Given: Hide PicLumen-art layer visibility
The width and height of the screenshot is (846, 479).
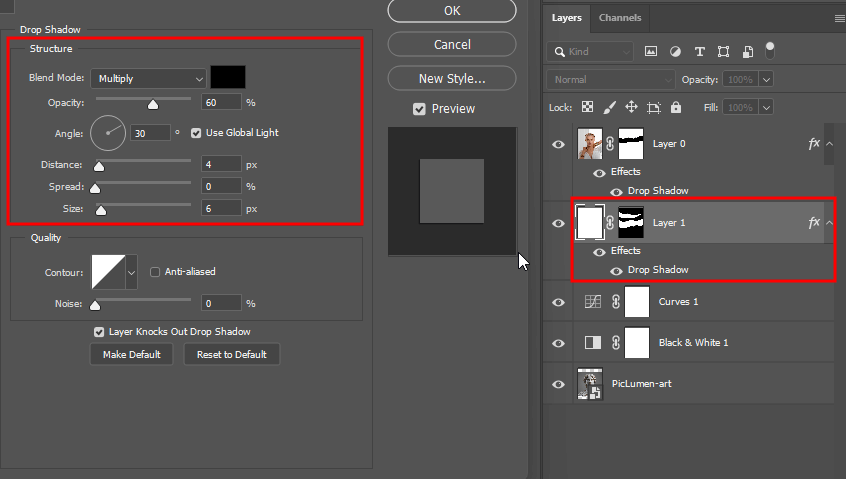Looking at the screenshot, I should 558,384.
